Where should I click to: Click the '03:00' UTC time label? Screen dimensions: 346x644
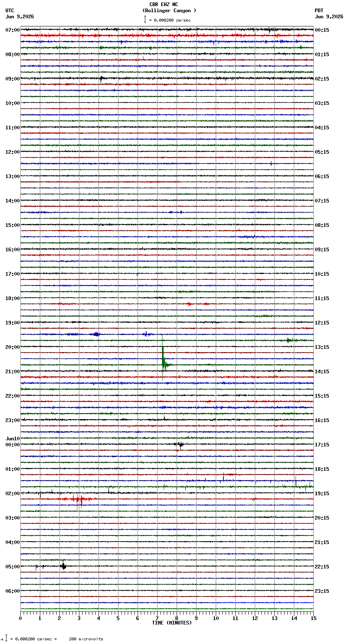click(x=13, y=518)
